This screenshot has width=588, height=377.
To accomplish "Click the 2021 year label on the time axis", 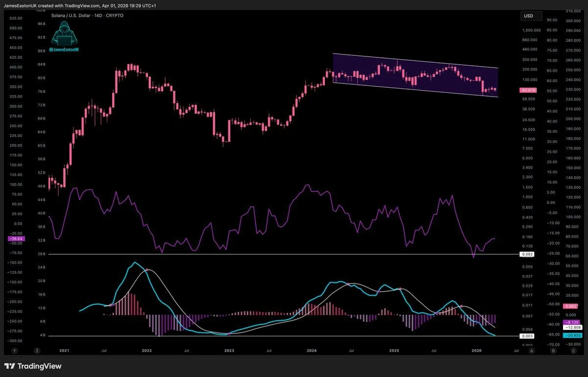I will click(65, 351).
